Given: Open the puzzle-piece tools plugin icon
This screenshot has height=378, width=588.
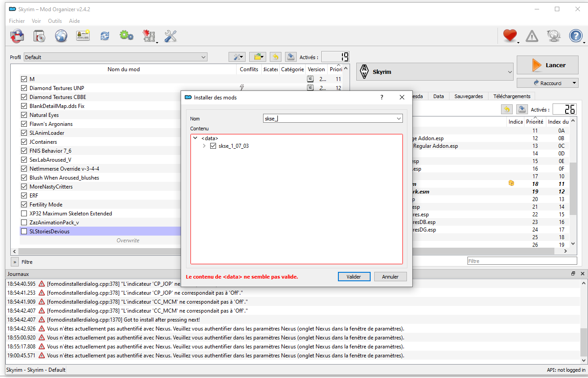Looking at the screenshot, I should click(x=149, y=36).
